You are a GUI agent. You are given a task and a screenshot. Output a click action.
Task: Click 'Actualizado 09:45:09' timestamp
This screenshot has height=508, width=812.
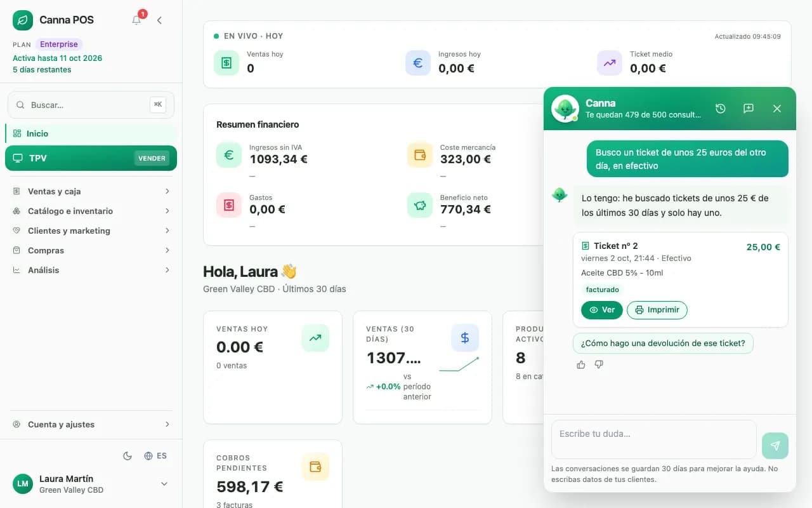(x=747, y=36)
